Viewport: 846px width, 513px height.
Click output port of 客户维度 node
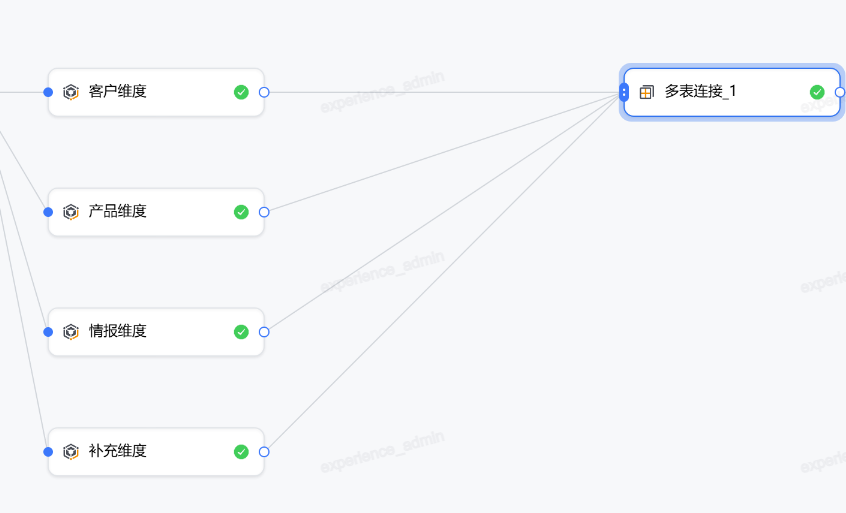pos(264,92)
